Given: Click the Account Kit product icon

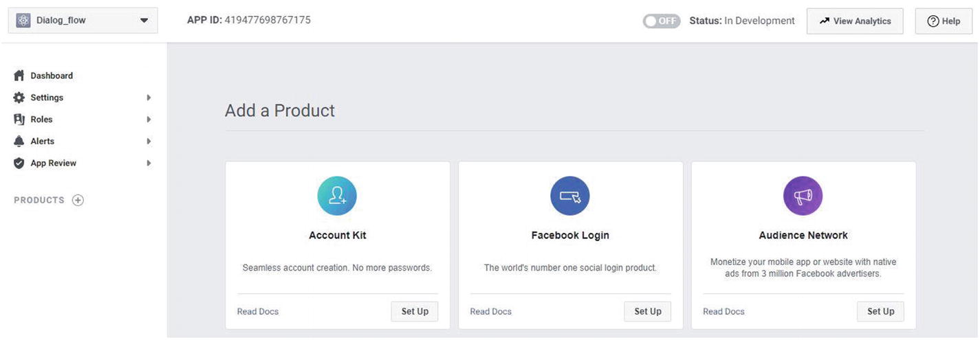Looking at the screenshot, I should (337, 196).
